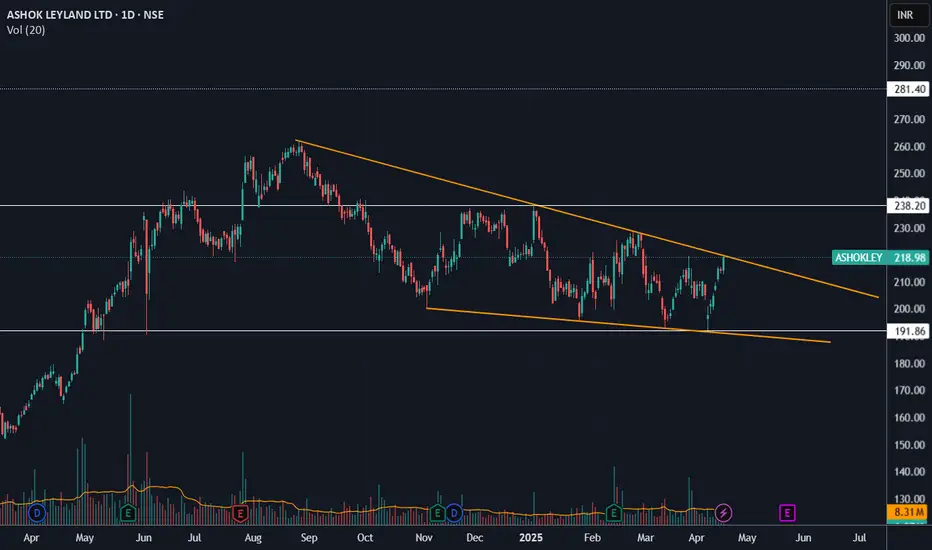The width and height of the screenshot is (932, 550).
Task: Click the Dec label on time axis
Action: pos(474,538)
